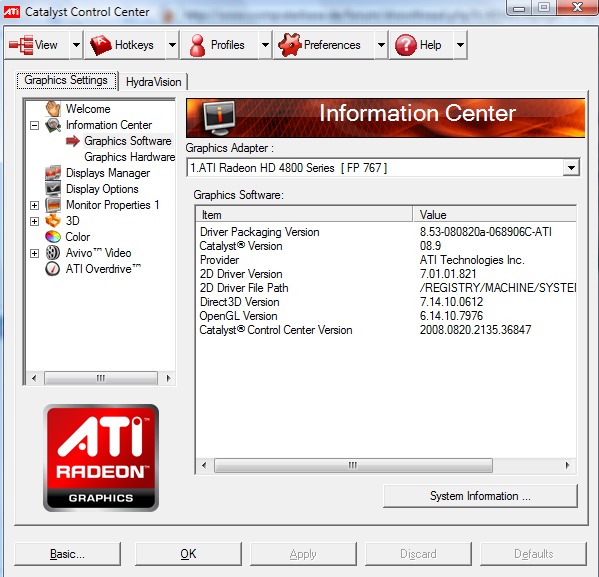599x577 pixels.
Task: Click the OK button
Action: [188, 554]
